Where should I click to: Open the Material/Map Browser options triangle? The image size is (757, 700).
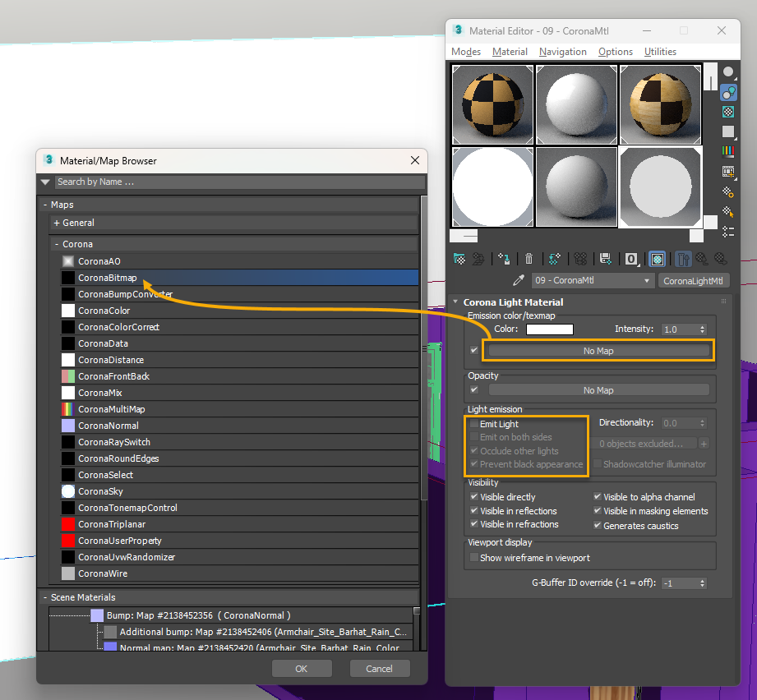[46, 182]
